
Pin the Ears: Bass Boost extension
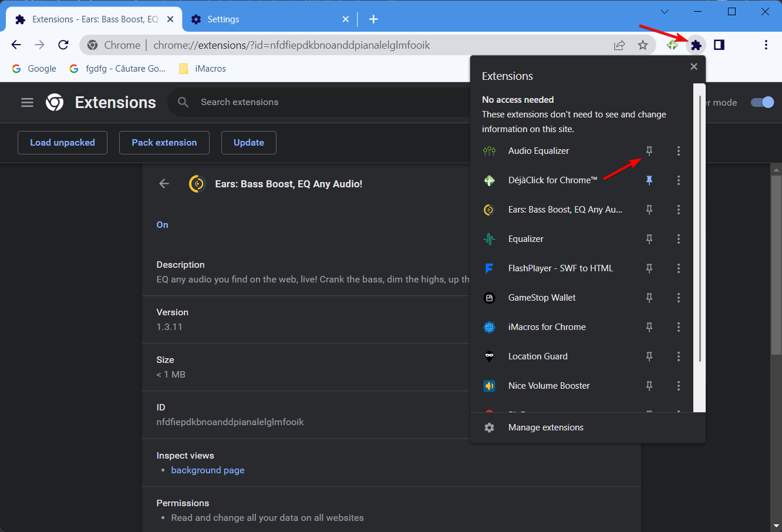649,210
